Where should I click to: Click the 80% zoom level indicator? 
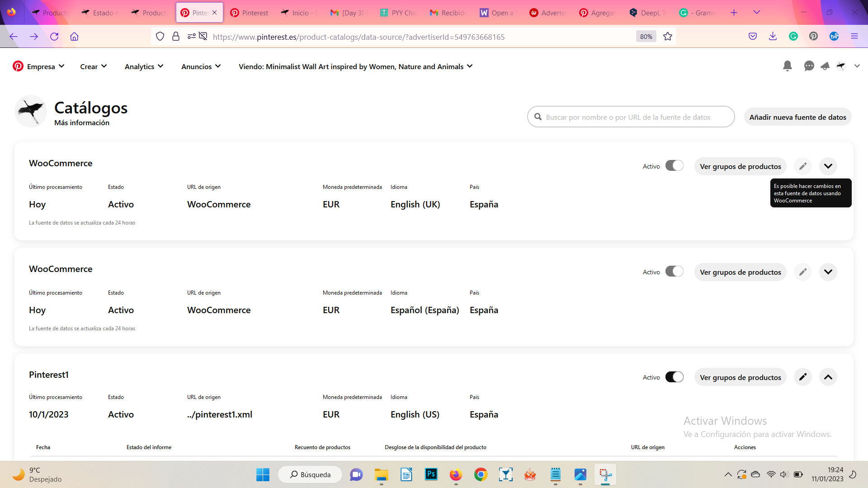646,37
